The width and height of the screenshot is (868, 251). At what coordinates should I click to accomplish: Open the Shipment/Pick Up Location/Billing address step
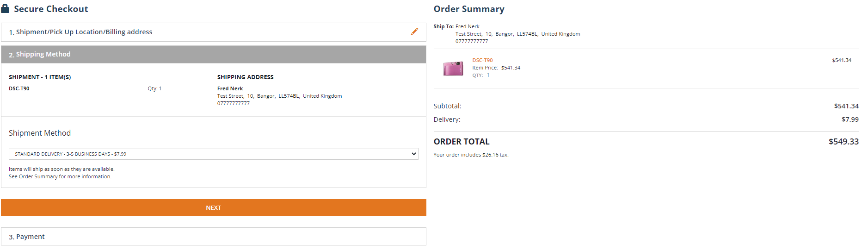[x=84, y=32]
